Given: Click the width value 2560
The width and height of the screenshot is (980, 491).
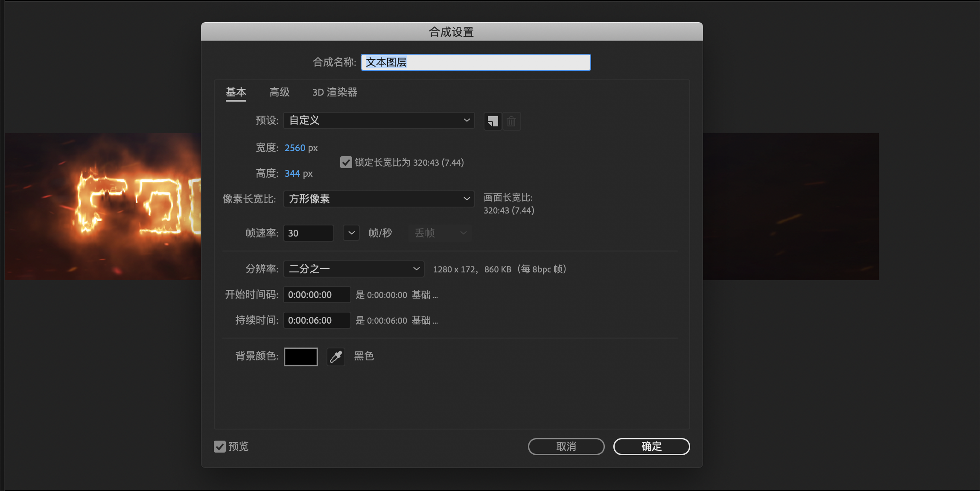Looking at the screenshot, I should 295,148.
